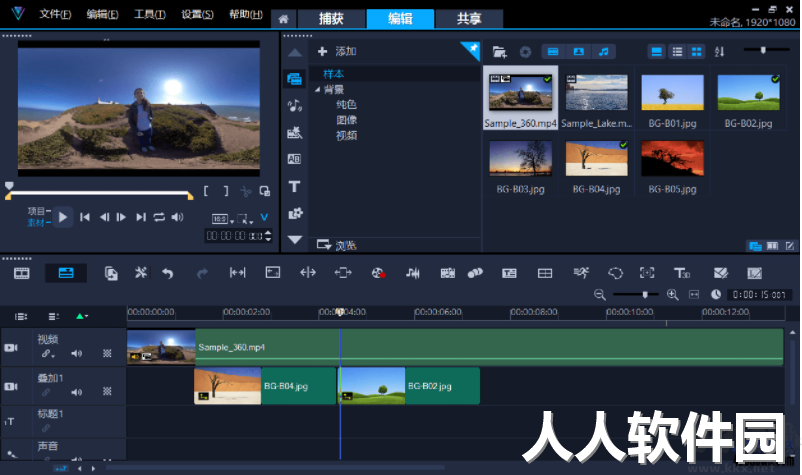Screen dimensions: 802x475
Task: Switch to the 共享 tab
Action: (x=469, y=19)
